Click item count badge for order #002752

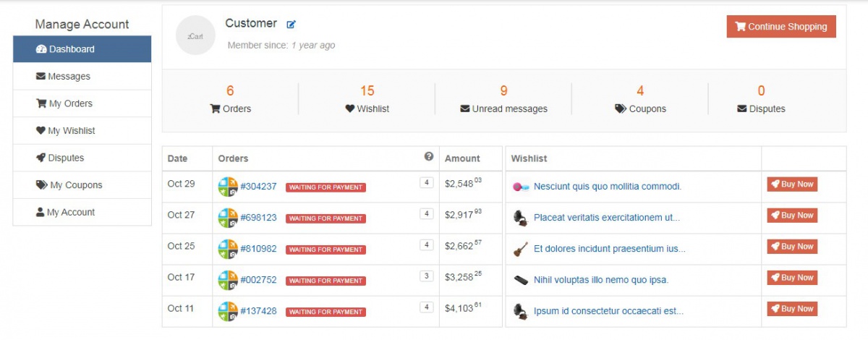(x=427, y=276)
